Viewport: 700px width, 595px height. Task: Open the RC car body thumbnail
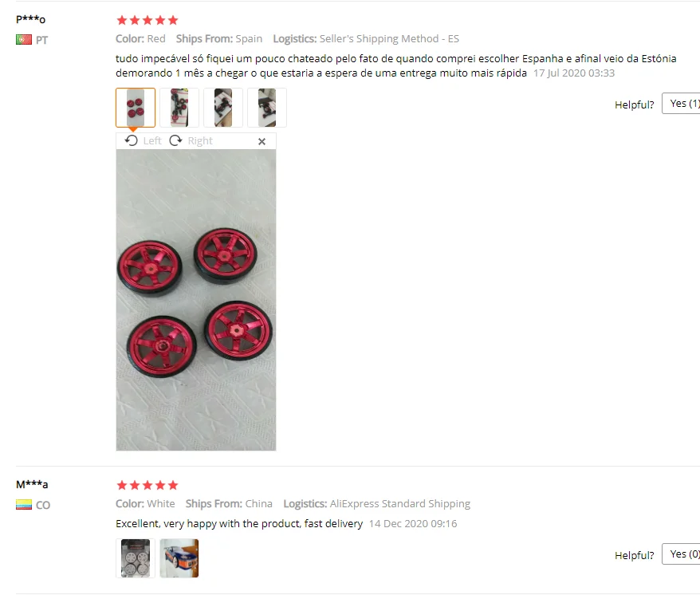179,558
